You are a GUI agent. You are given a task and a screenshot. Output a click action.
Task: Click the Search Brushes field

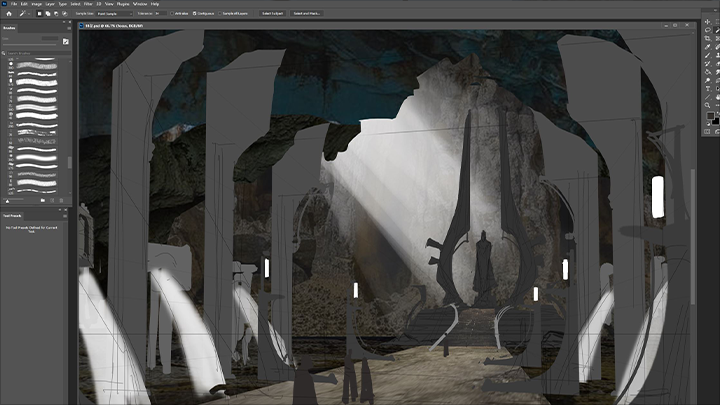point(38,53)
